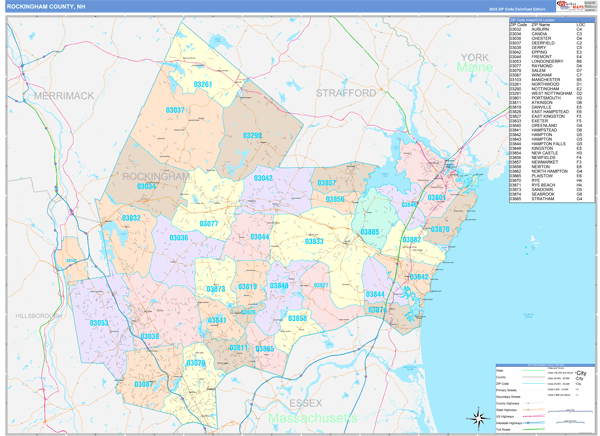Select ZIP code label 03842
This screenshot has height=436, width=600.
(419, 277)
